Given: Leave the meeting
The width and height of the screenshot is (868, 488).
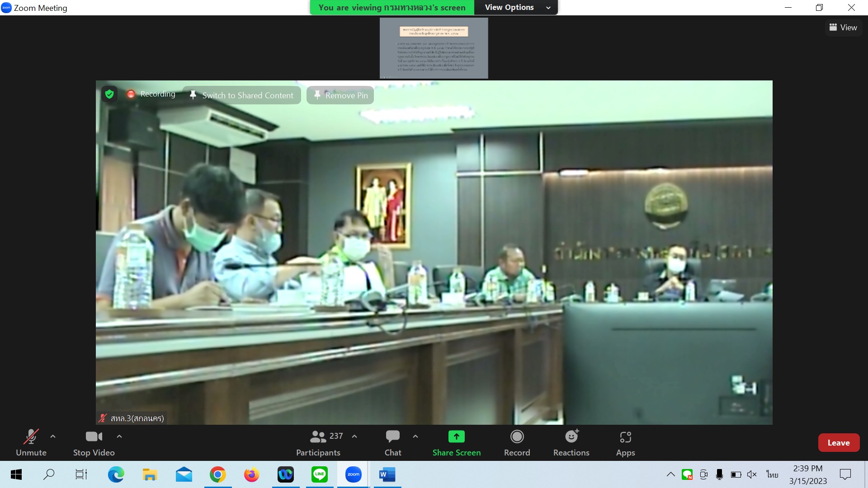Looking at the screenshot, I should click(x=838, y=443).
